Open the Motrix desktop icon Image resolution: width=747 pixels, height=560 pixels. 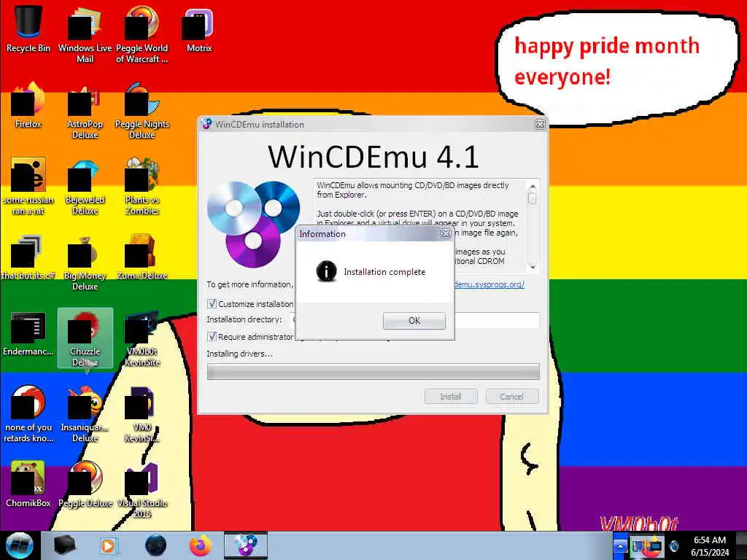click(199, 28)
